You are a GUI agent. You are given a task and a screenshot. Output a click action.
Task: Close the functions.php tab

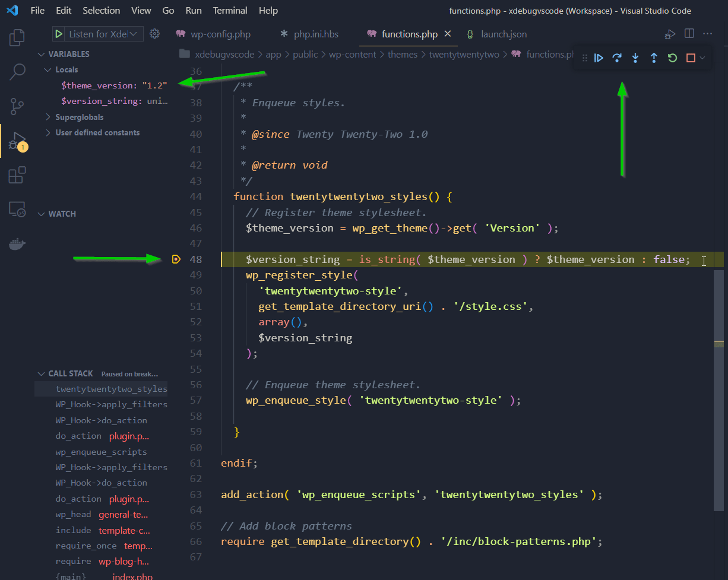click(x=448, y=34)
